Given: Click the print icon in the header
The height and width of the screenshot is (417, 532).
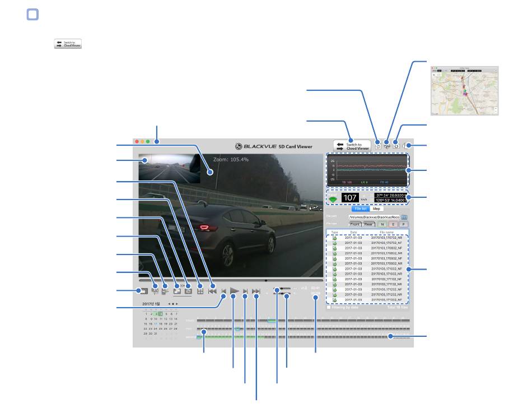Looking at the screenshot, I should pyautogui.click(x=377, y=146).
